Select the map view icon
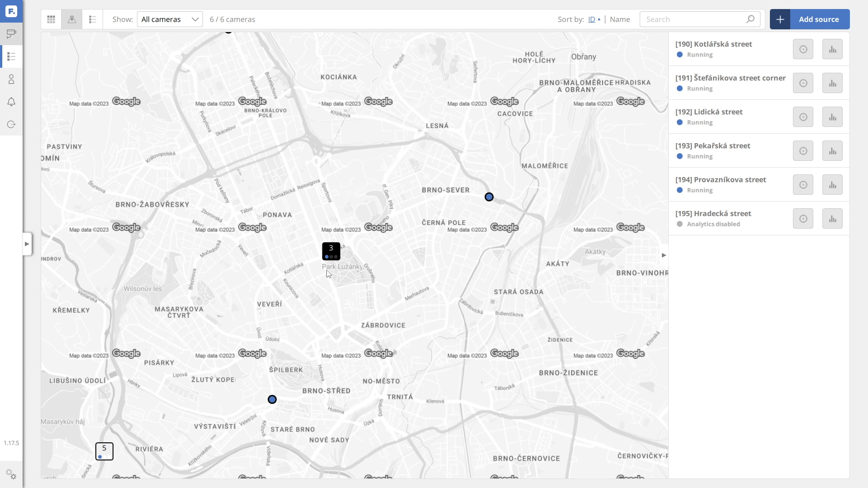 pyautogui.click(x=72, y=19)
